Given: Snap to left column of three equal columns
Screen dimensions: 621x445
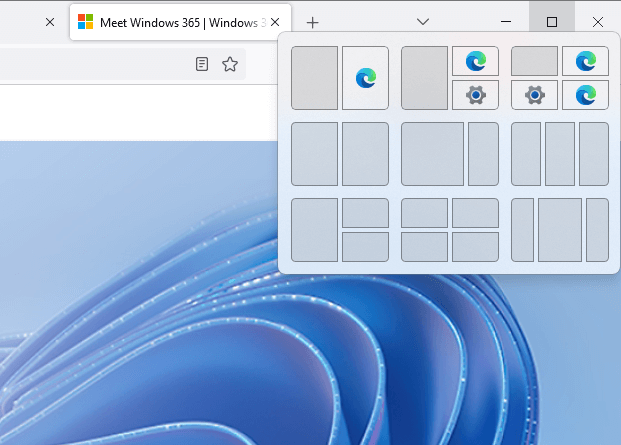Looking at the screenshot, I should click(x=526, y=154).
